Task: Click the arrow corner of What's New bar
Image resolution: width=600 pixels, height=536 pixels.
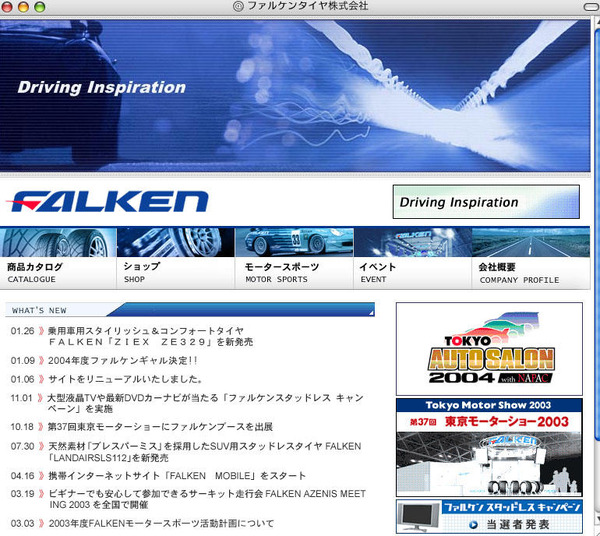Action: (x=371, y=313)
